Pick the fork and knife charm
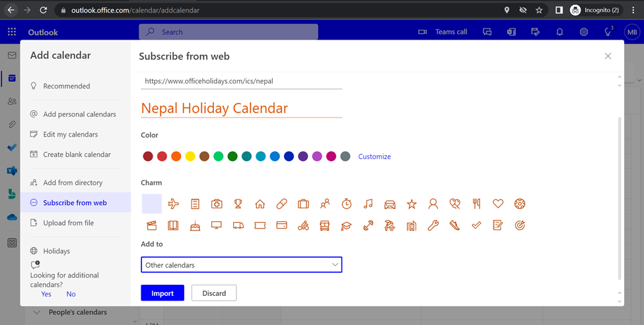644x325 pixels. pos(476,204)
